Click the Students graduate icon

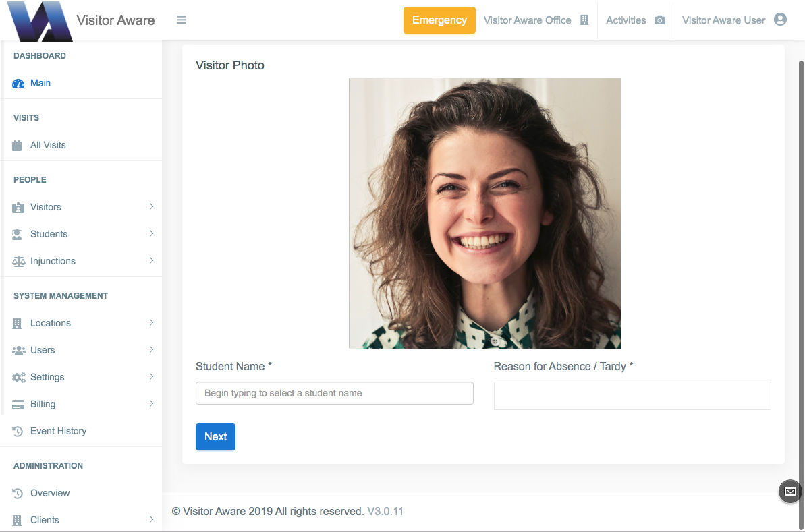[x=17, y=235]
